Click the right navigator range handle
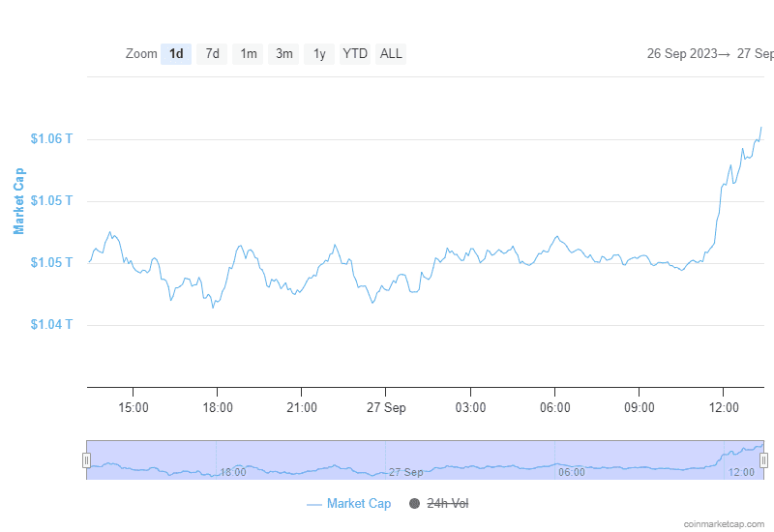Screen dimensions: 774x532 (763, 460)
